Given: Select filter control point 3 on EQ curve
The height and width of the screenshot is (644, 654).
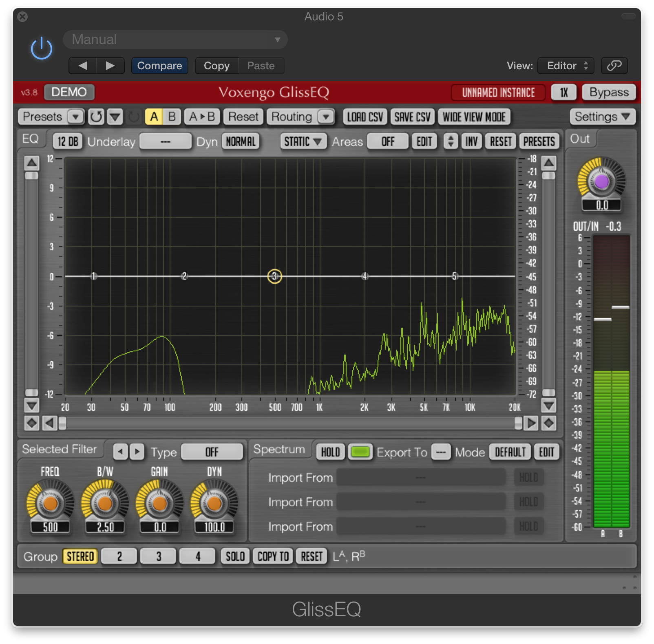Looking at the screenshot, I should (274, 276).
